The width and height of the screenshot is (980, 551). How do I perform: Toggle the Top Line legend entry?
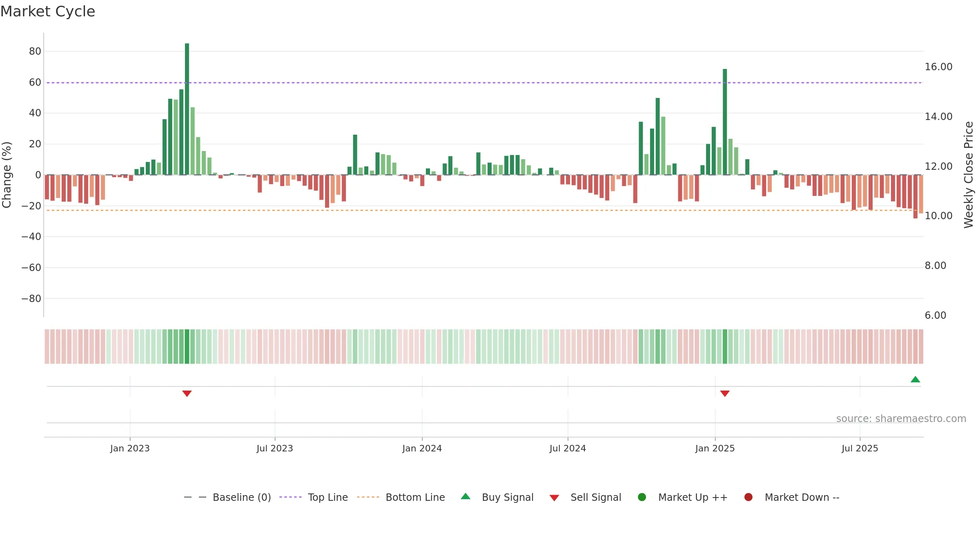tap(314, 497)
